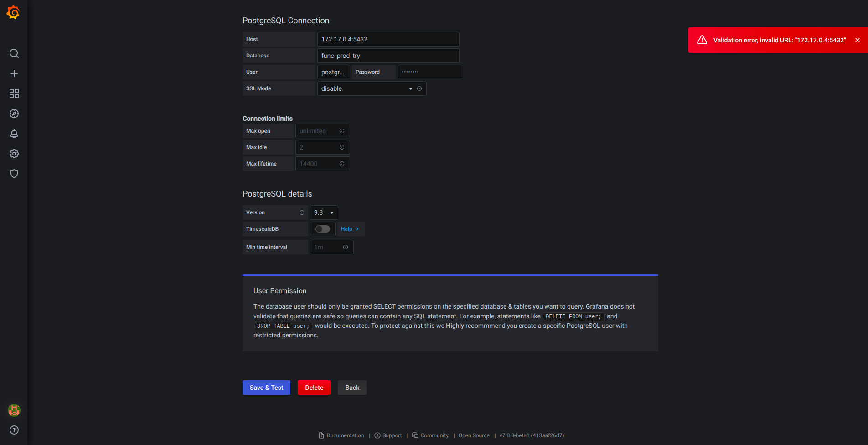Expand the TimescaleDB Help section
Screen dimensions: 868x445
[x=350, y=229]
